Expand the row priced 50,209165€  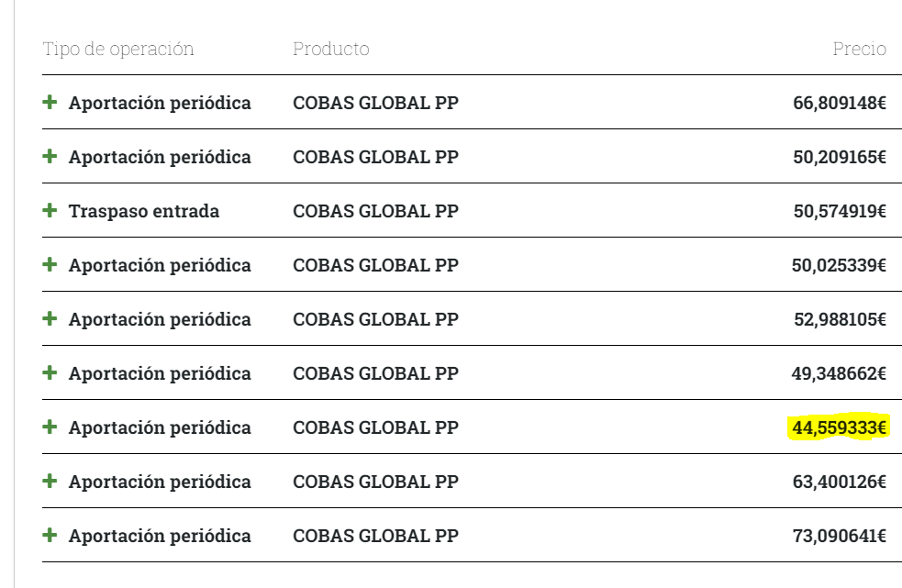point(50,157)
